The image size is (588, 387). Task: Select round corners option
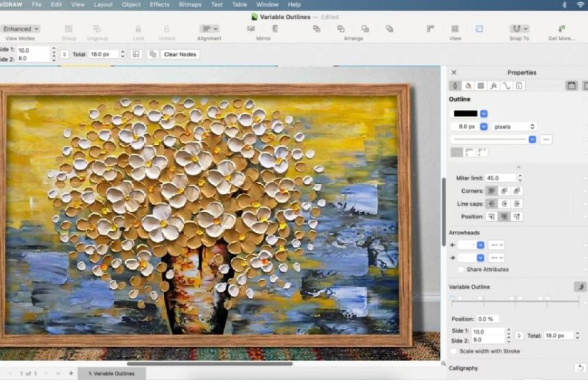click(504, 191)
